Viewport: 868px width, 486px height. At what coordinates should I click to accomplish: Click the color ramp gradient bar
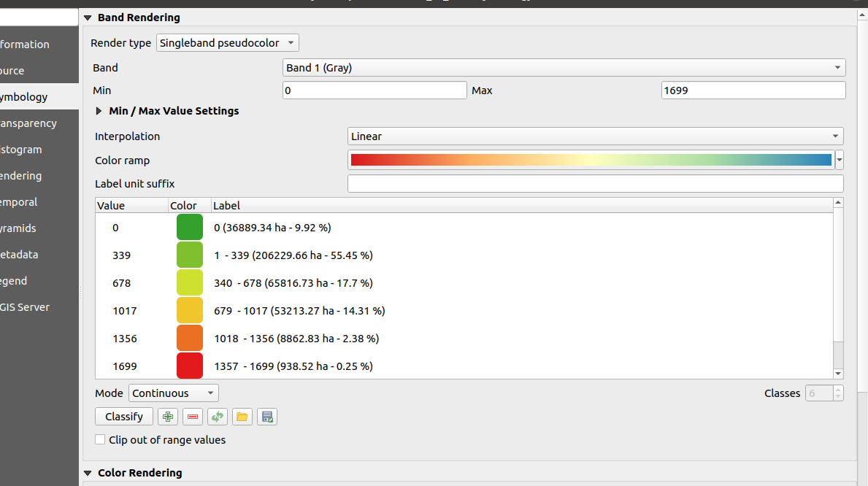tap(591, 161)
